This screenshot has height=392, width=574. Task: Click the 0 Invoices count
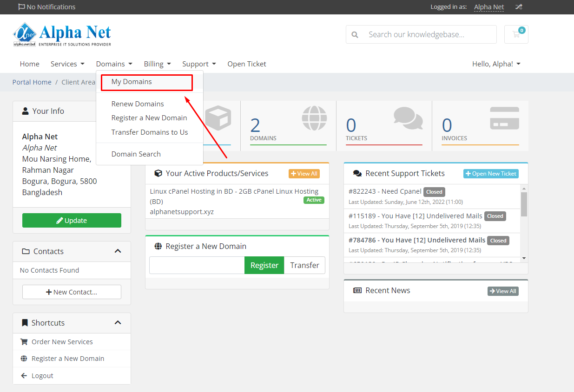click(x=447, y=125)
